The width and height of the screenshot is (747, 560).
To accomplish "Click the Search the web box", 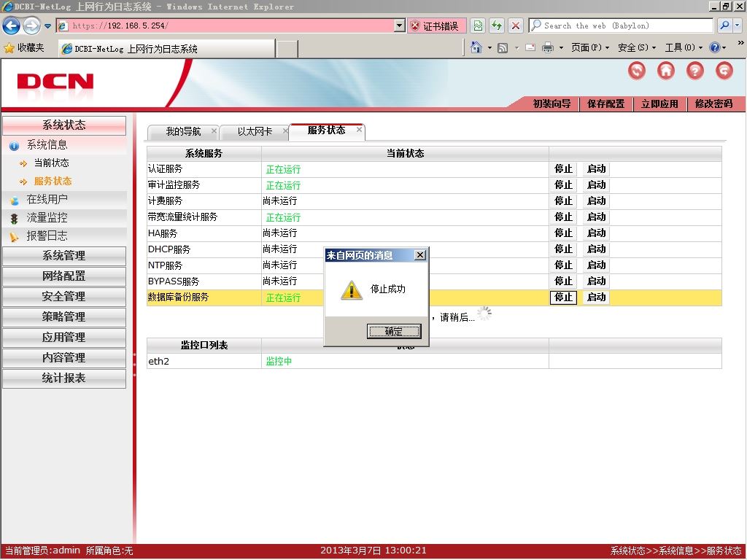I will pyautogui.click(x=621, y=26).
